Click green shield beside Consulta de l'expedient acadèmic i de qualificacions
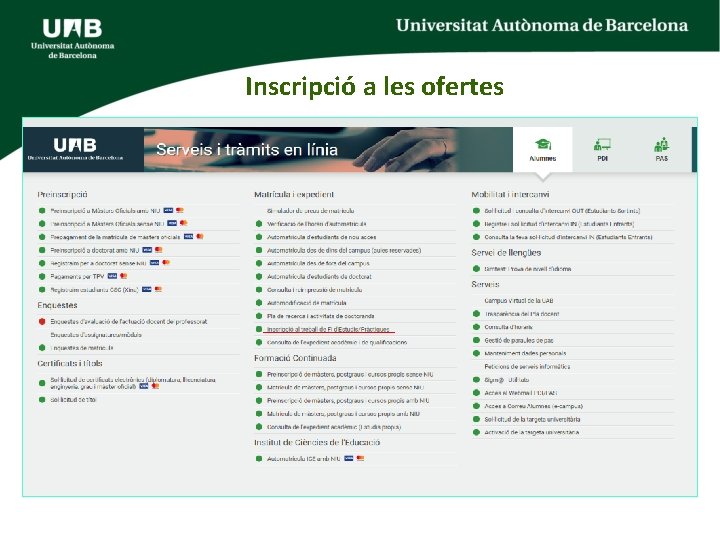The height and width of the screenshot is (540, 720). pyautogui.click(x=259, y=342)
